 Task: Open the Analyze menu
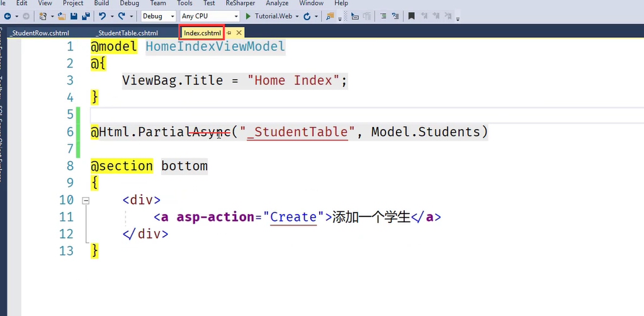[277, 3]
